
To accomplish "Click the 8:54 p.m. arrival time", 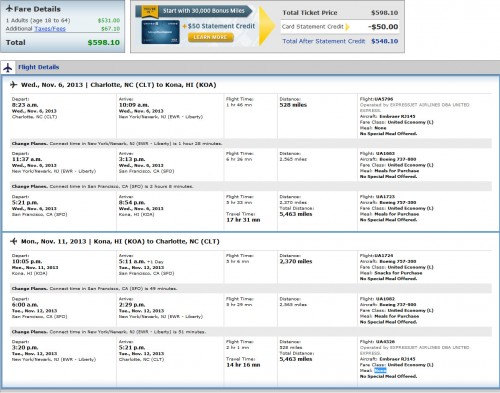I will click(132, 203).
